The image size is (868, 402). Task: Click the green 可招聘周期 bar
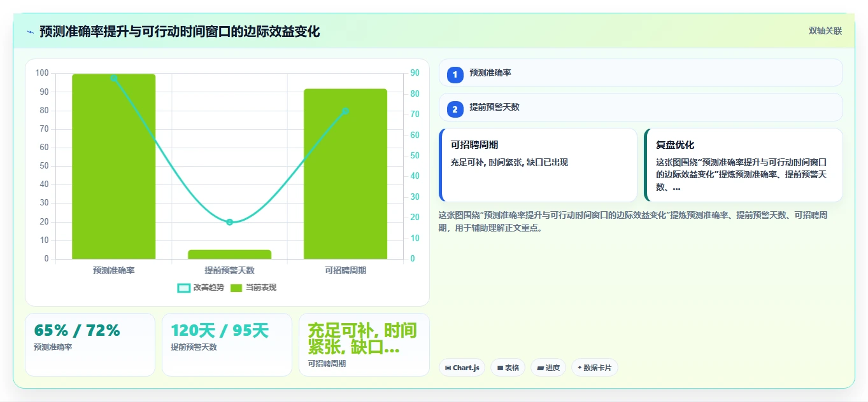[x=345, y=174]
